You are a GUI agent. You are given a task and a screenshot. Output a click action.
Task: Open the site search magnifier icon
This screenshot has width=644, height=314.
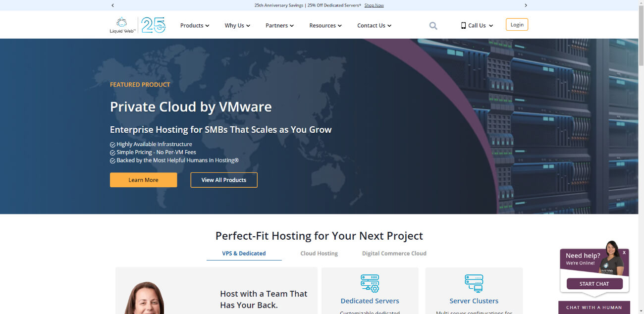433,26
